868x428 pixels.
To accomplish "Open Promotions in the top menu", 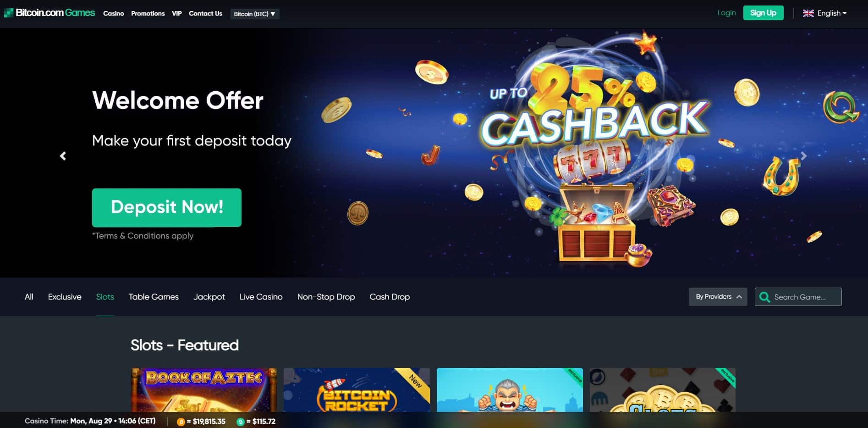I will pos(148,13).
